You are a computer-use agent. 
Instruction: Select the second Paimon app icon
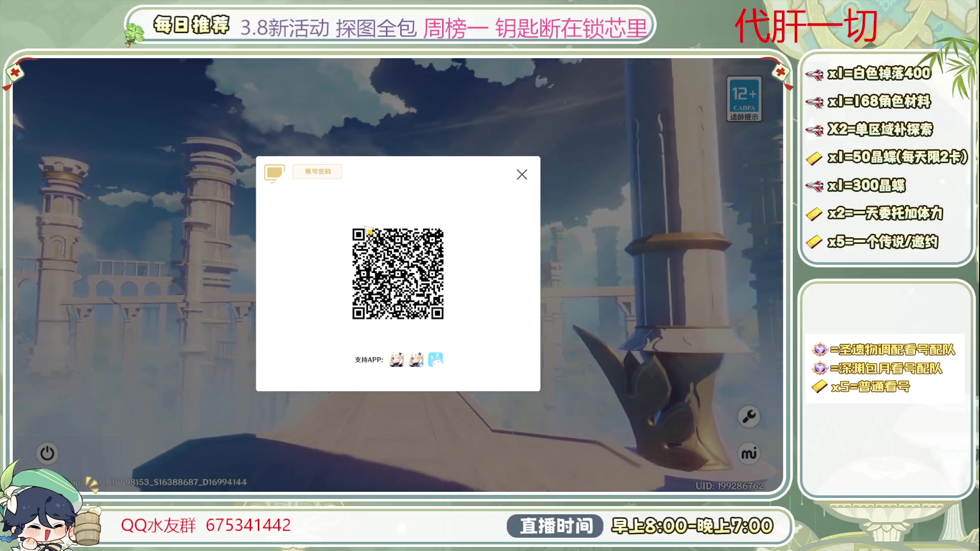click(416, 359)
